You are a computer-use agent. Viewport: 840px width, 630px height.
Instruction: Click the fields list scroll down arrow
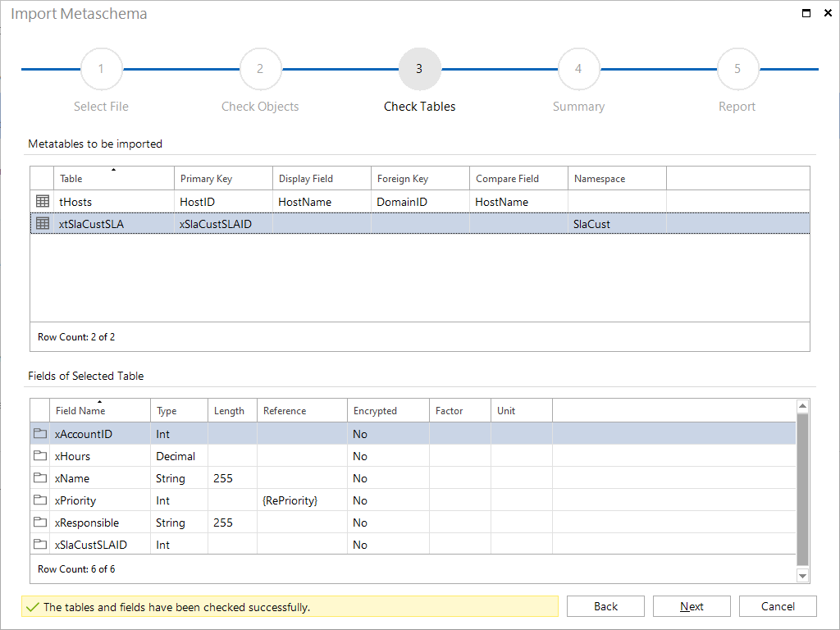click(x=802, y=576)
